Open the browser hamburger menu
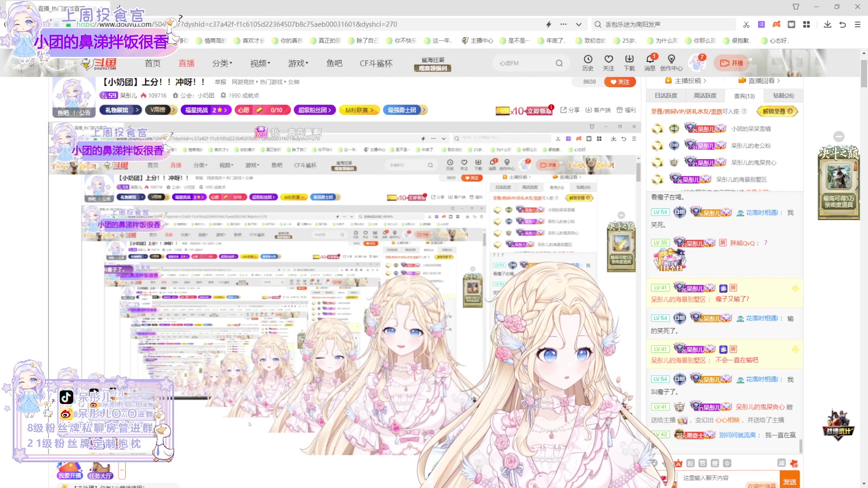Viewport: 868px width, 488px height. click(858, 24)
